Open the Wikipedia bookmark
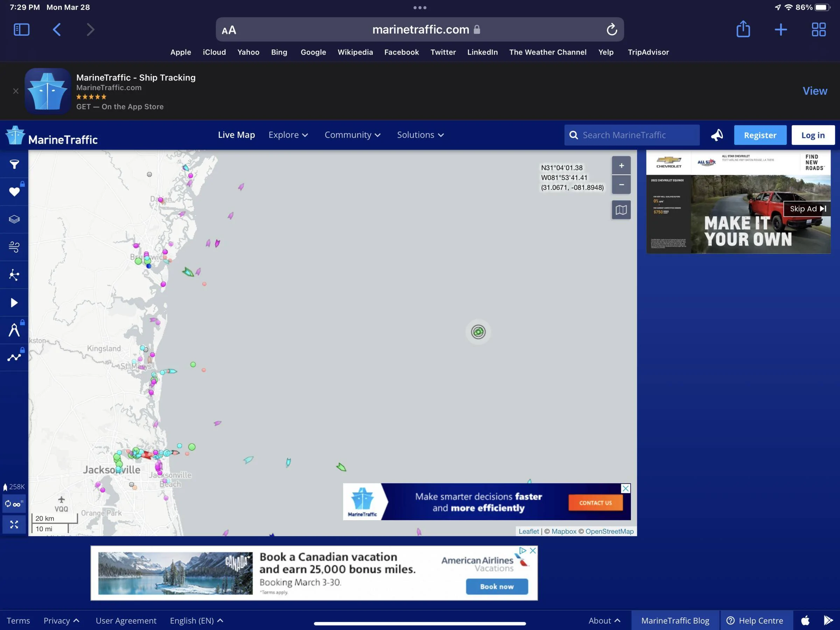 coord(355,52)
